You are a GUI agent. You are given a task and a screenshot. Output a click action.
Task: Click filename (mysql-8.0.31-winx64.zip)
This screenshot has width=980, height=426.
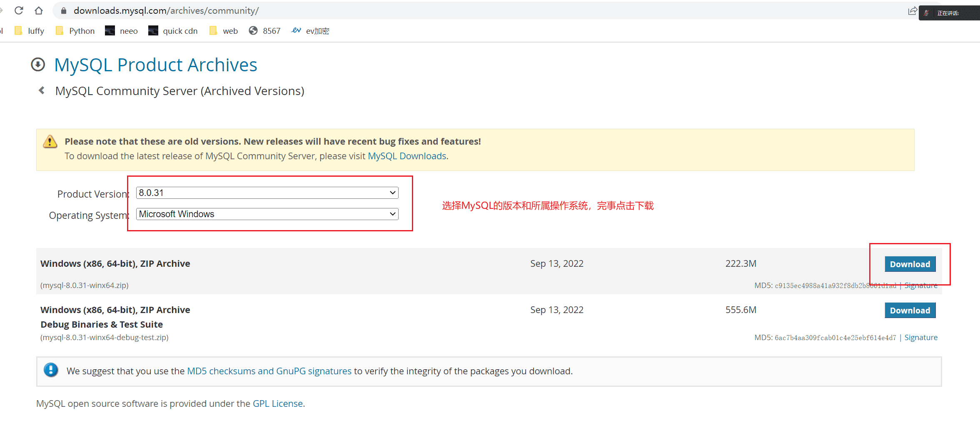pyautogui.click(x=85, y=286)
